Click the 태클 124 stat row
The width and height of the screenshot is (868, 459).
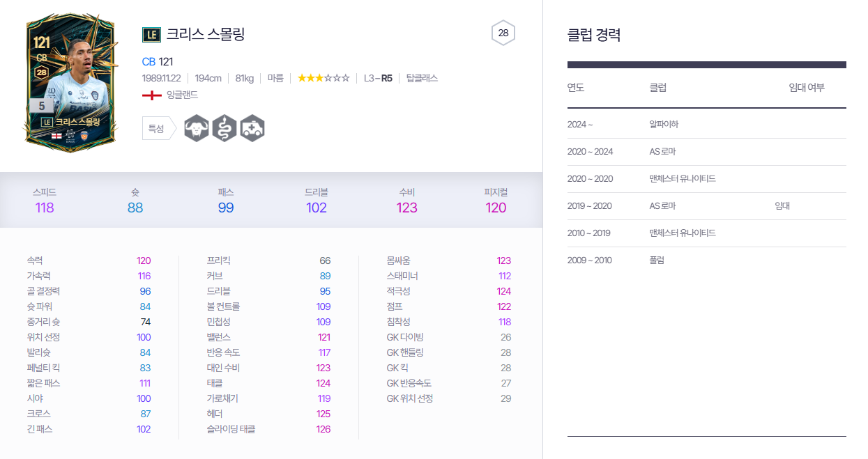[268, 383]
